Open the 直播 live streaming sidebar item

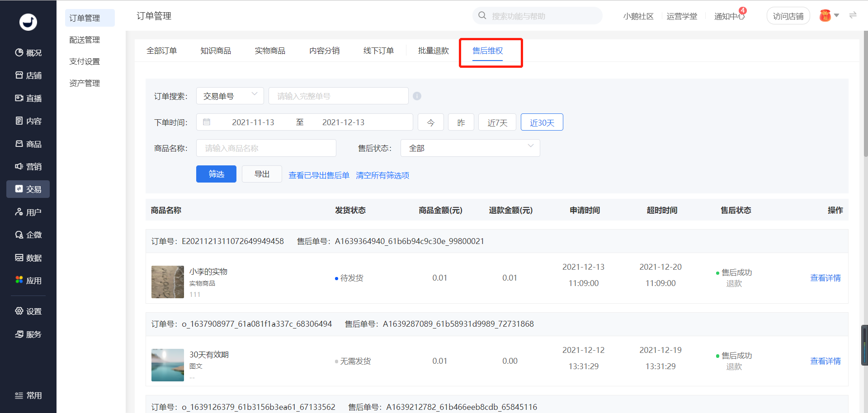pos(28,98)
